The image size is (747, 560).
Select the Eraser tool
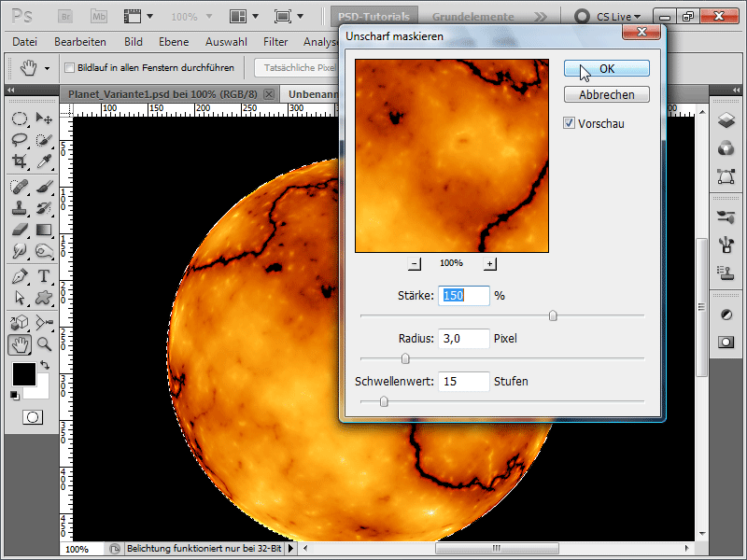tap(19, 230)
